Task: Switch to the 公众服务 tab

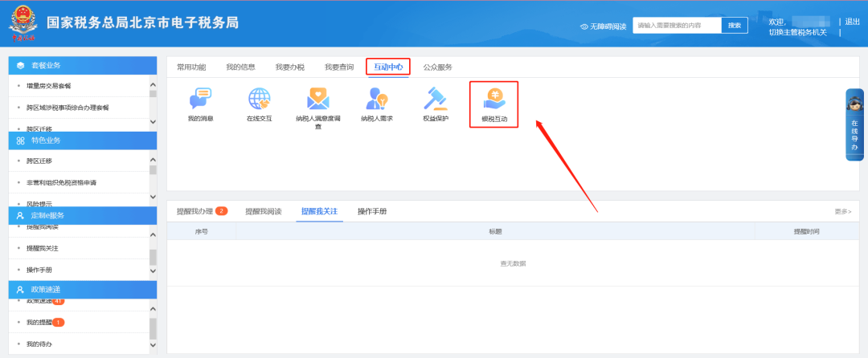Action: [x=437, y=67]
